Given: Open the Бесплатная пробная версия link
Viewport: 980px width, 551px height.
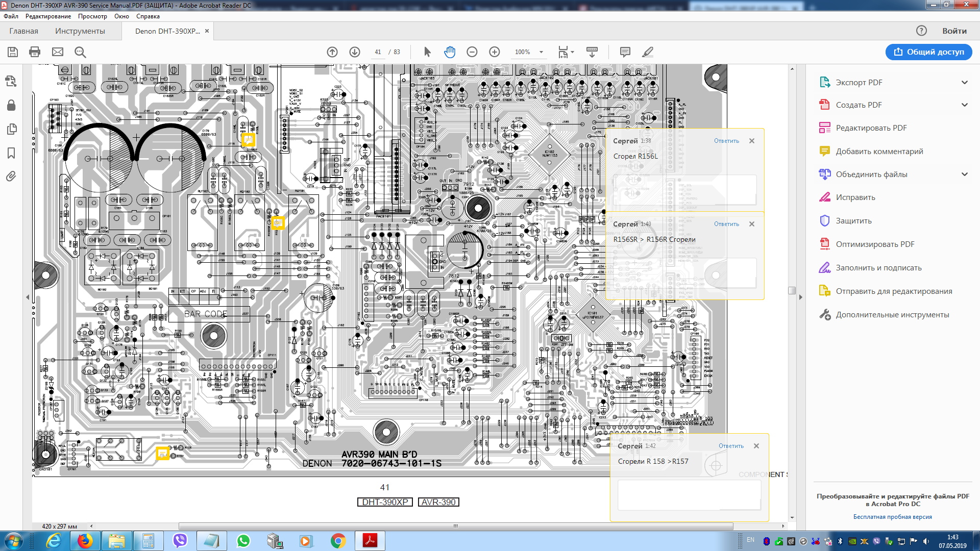Looking at the screenshot, I should (893, 517).
